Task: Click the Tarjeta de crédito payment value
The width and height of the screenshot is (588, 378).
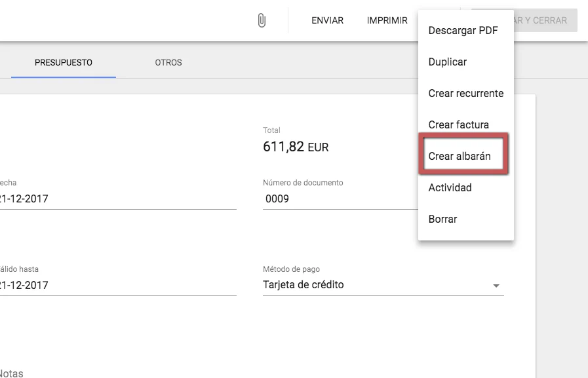Action: 304,285
